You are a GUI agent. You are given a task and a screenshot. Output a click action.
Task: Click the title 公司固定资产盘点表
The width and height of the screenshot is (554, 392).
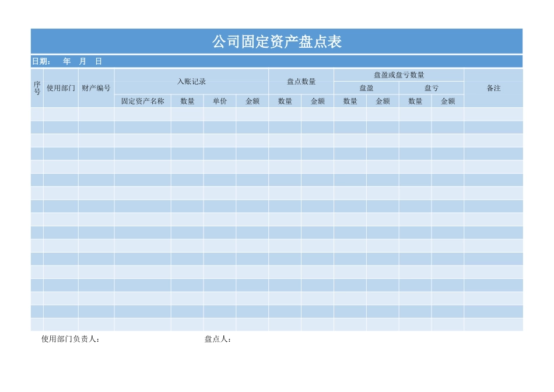(x=276, y=42)
